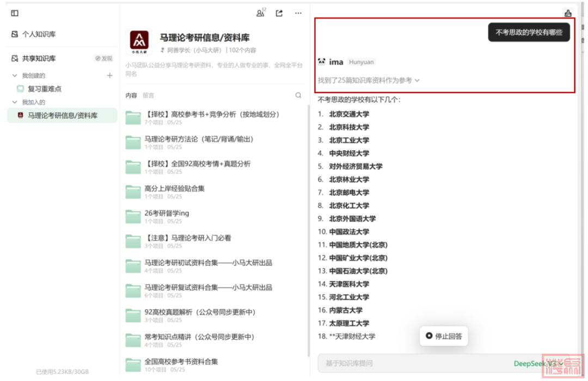Collapse the 我创建的 group
This screenshot has height=381, width=588.
click(x=15, y=75)
